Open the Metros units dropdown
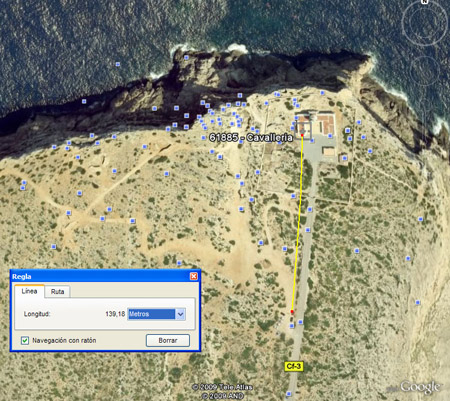450x401 pixels. [x=156, y=314]
